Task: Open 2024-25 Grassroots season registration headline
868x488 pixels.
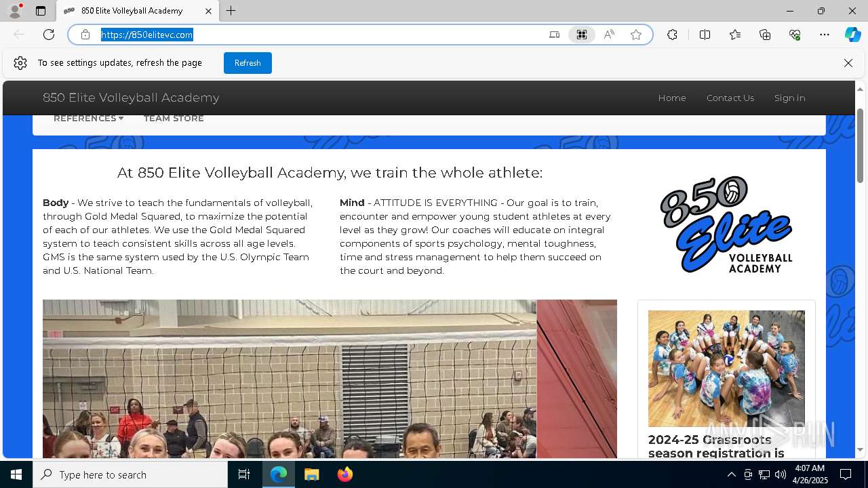Action: tap(716, 447)
